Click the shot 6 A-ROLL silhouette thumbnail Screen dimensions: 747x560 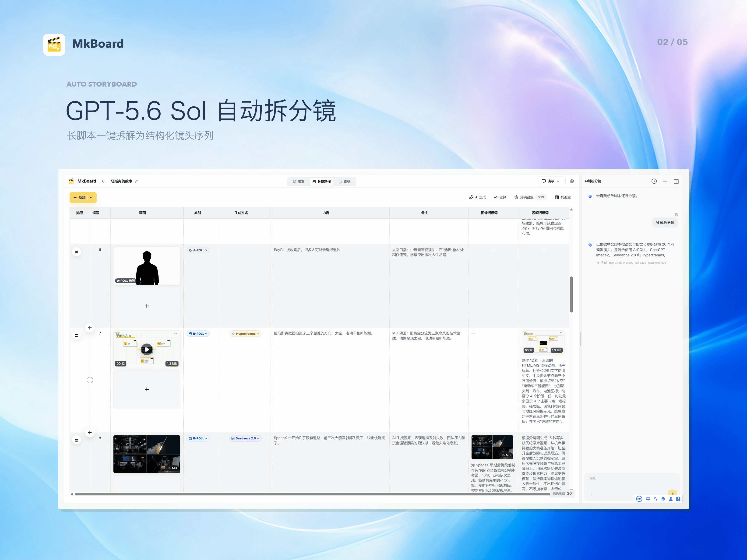click(147, 266)
